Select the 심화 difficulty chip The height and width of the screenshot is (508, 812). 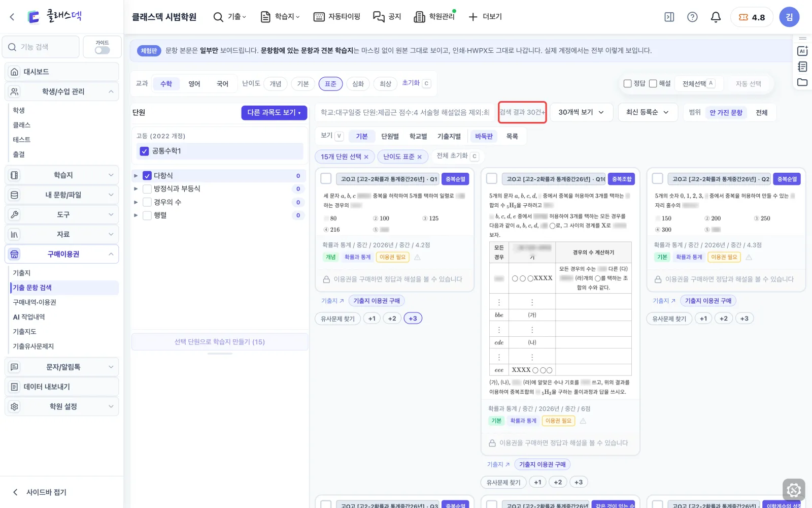click(x=358, y=84)
